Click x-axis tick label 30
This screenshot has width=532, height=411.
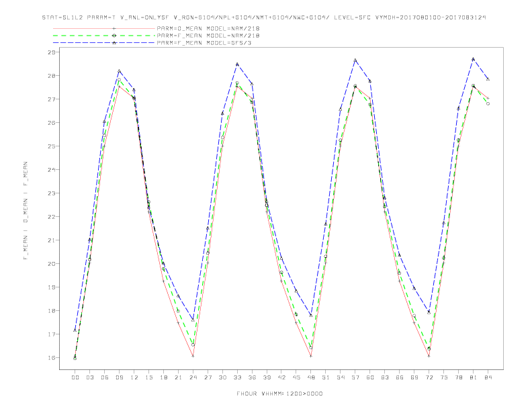[x=222, y=377]
